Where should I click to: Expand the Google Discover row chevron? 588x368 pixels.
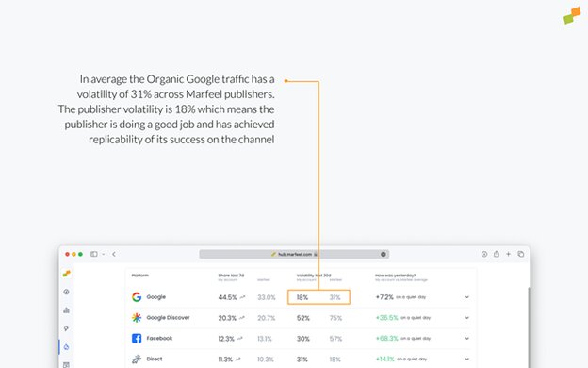(x=466, y=318)
